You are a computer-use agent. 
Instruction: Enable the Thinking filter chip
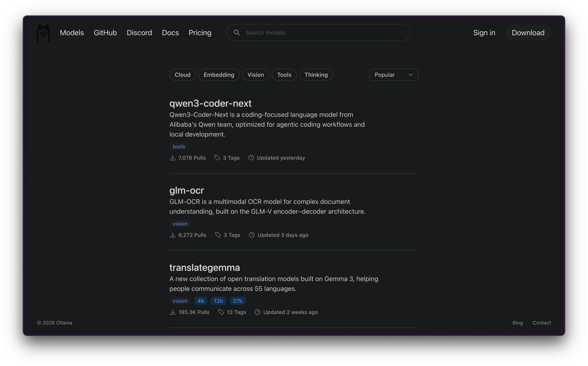pyautogui.click(x=316, y=75)
